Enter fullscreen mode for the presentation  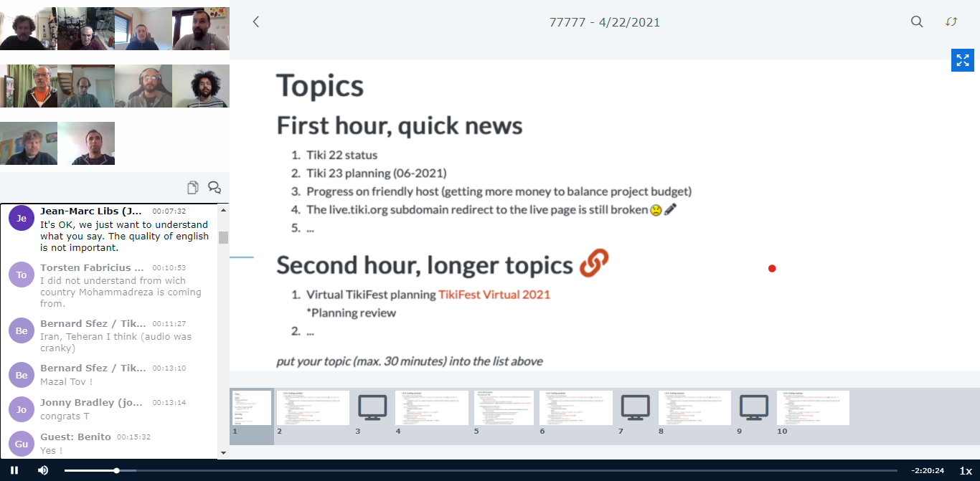tap(962, 60)
